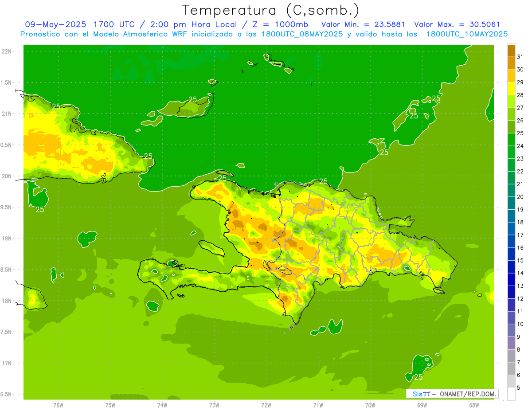Click the '72W' longitude axis label
The image size is (532, 411).
click(x=266, y=405)
